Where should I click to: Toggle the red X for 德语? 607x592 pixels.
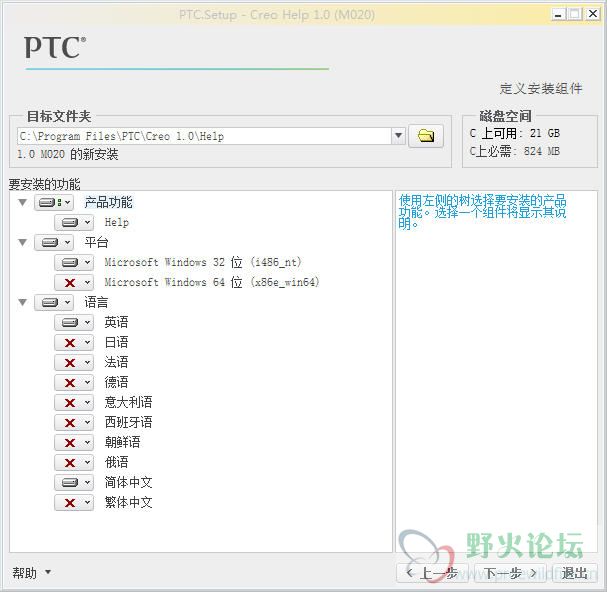point(74,383)
